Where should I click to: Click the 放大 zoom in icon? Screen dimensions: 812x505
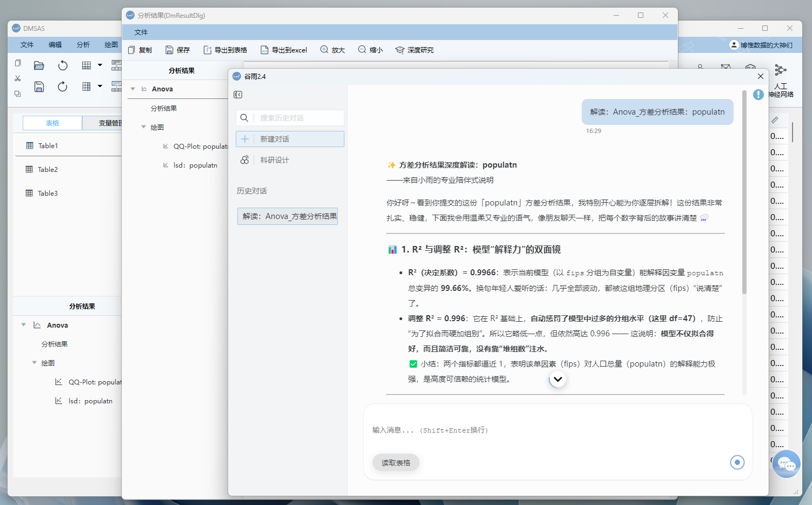point(324,49)
